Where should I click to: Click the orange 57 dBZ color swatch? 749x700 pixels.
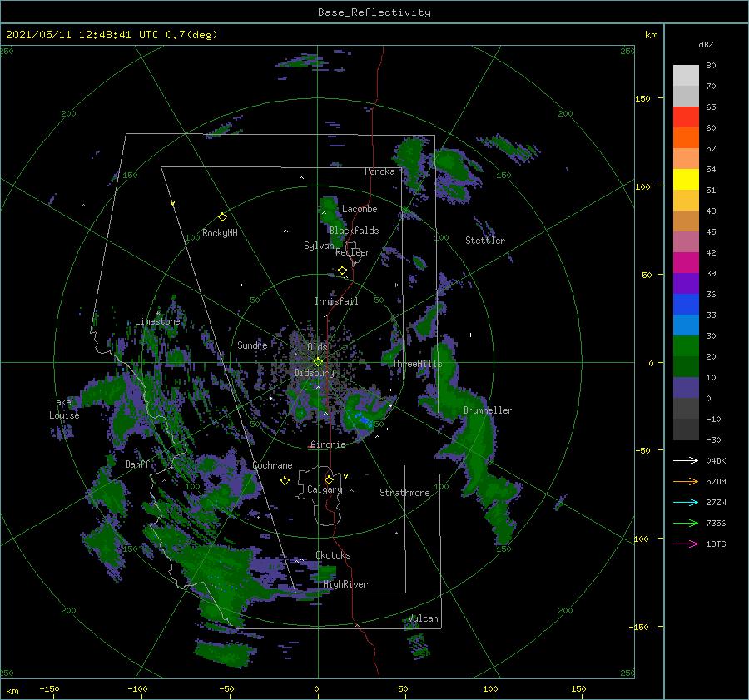coord(686,137)
